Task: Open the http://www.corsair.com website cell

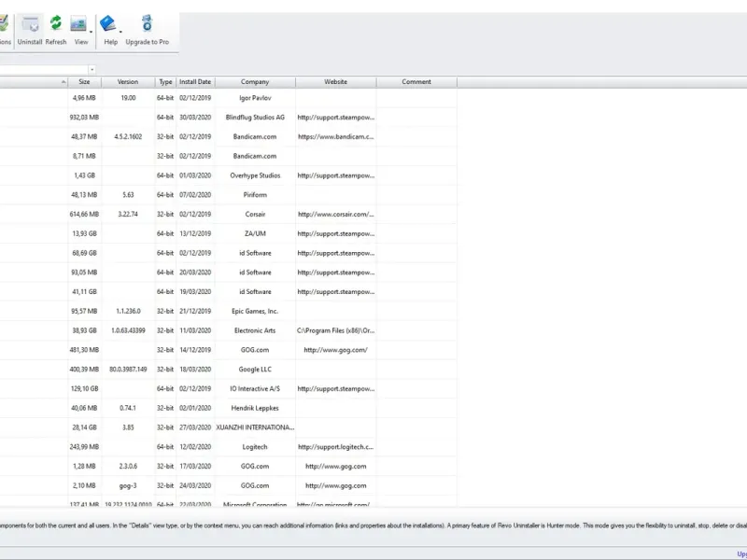Action: (x=336, y=215)
